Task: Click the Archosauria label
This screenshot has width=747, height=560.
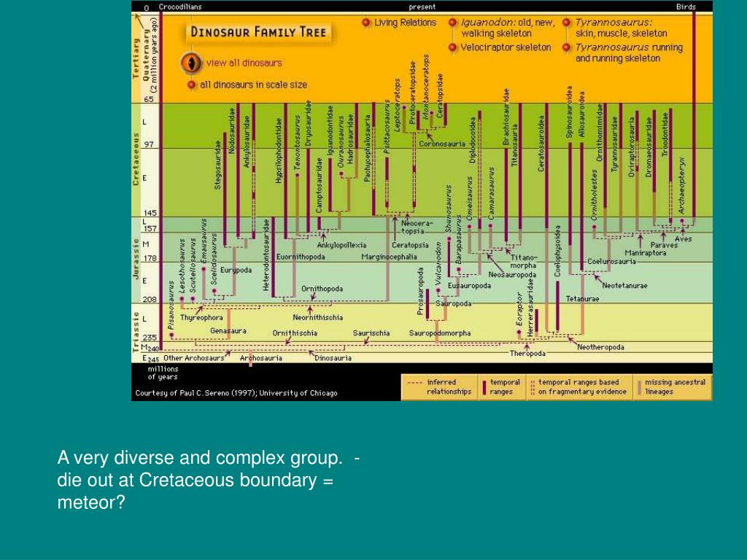Action: [x=261, y=358]
